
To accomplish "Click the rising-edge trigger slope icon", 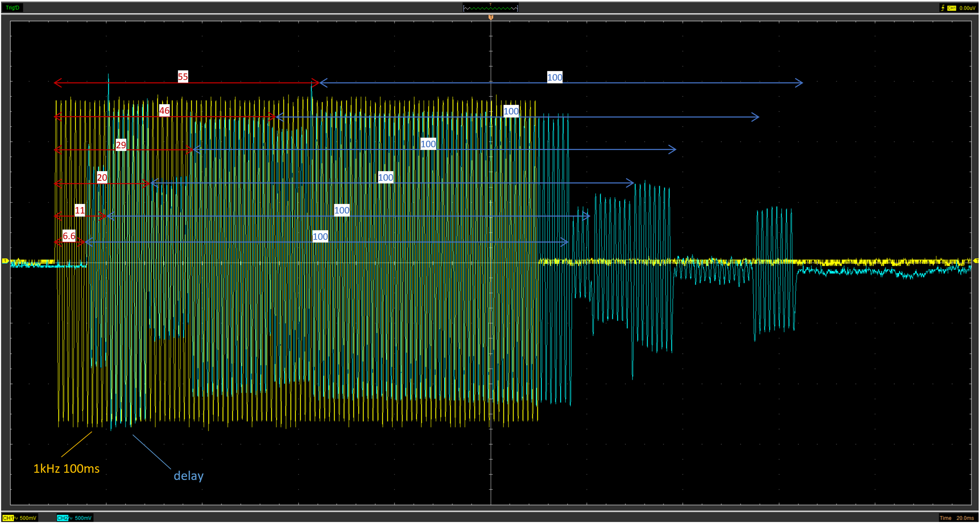I will click(943, 8).
